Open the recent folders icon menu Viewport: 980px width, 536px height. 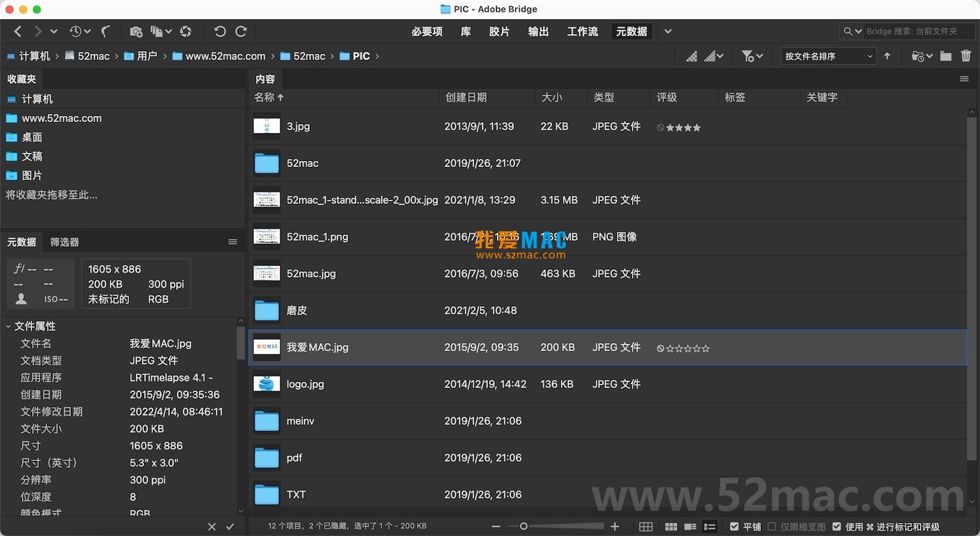pyautogui.click(x=921, y=56)
